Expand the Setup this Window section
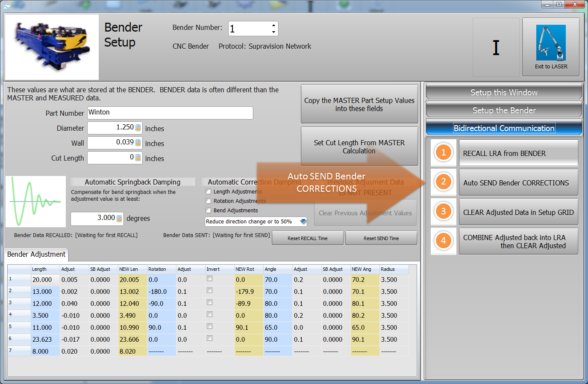588x384 pixels. [504, 92]
